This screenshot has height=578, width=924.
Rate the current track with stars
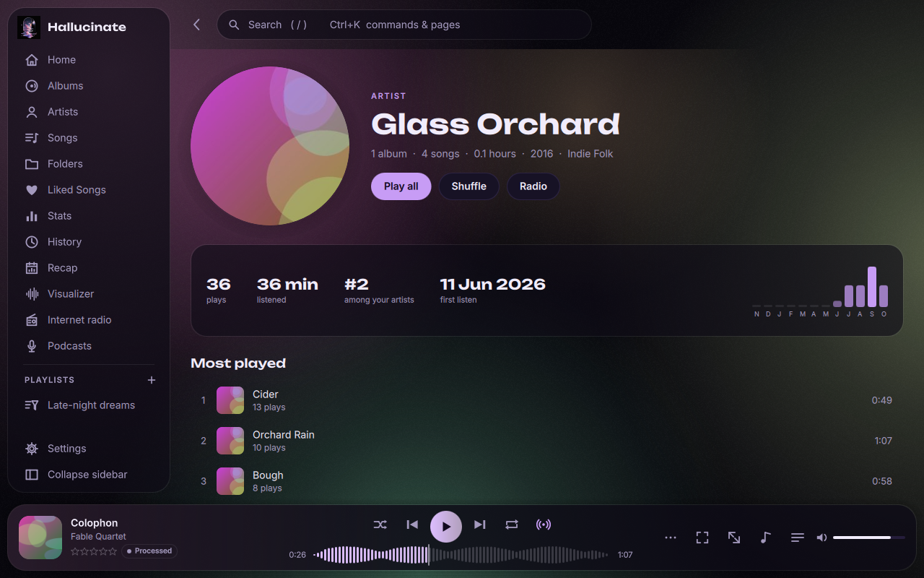click(94, 551)
